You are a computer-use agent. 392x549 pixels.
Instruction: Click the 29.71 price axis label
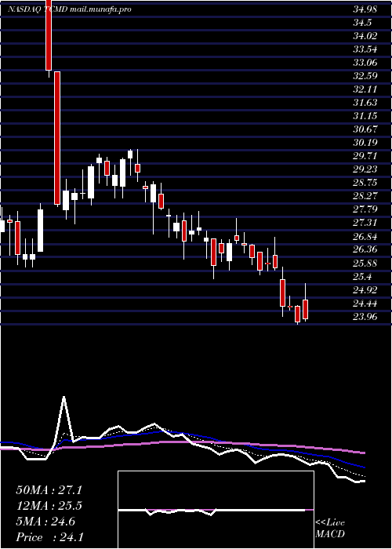(x=365, y=156)
